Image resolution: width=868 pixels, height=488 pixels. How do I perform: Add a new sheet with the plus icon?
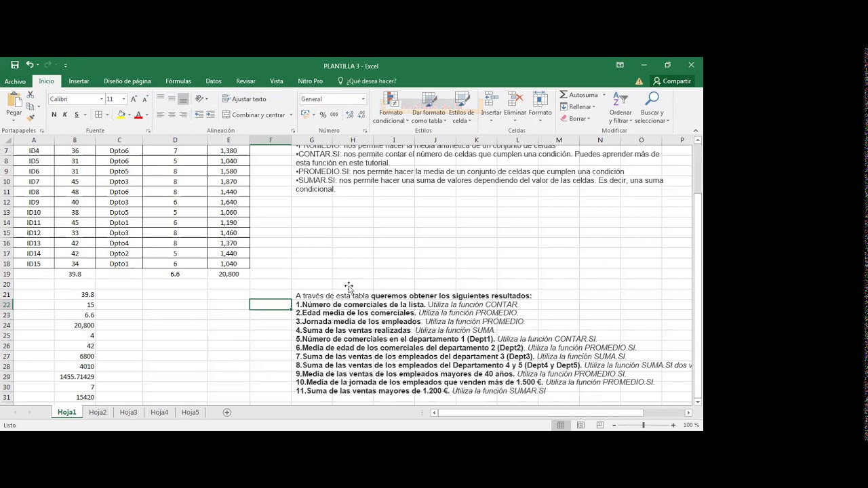[227, 412]
